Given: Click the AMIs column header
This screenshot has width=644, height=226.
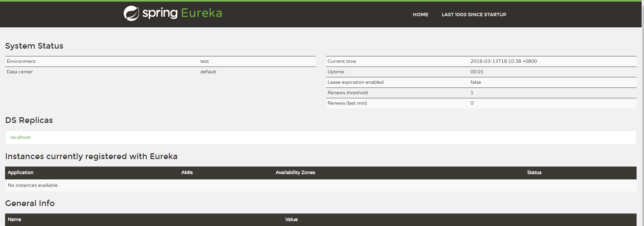Looking at the screenshot, I should pos(187,172).
